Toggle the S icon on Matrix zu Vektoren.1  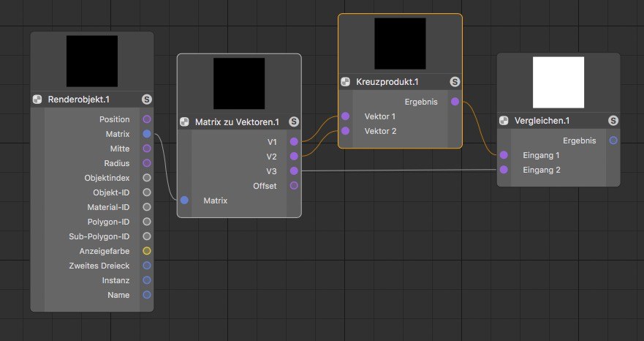(294, 121)
